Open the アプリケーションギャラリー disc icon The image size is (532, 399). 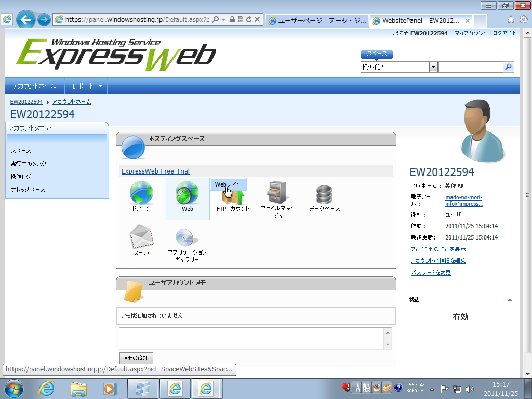click(187, 237)
